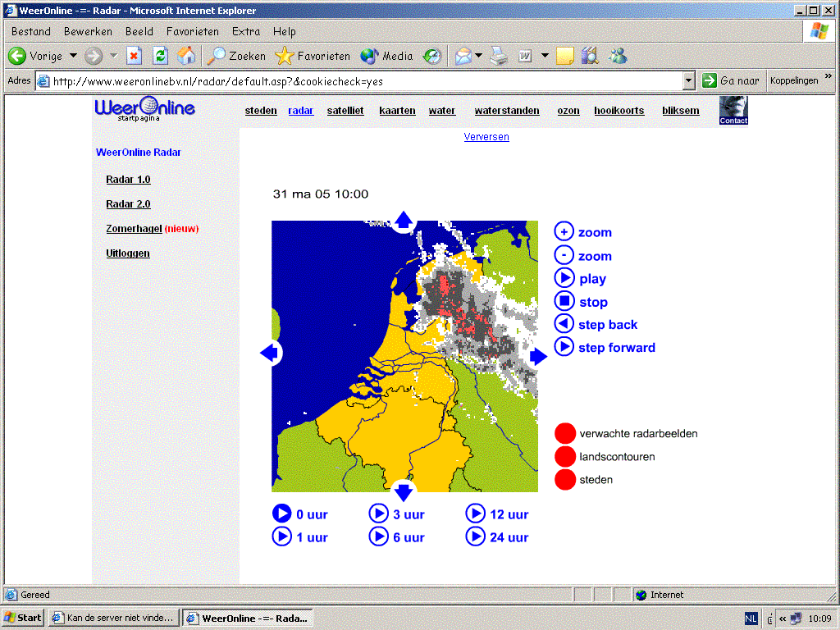
Task: Start radar animation with play icon
Action: 564,278
